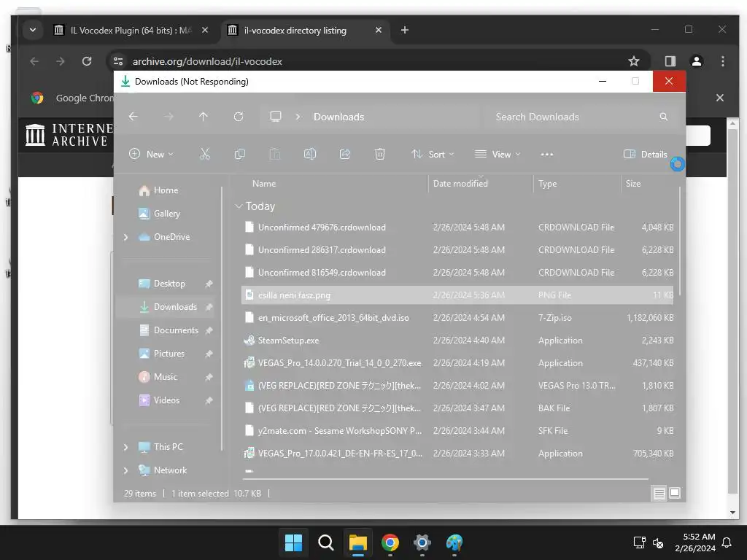Click the pin icon next to Music
Screen dimensions: 747x560
click(x=209, y=377)
